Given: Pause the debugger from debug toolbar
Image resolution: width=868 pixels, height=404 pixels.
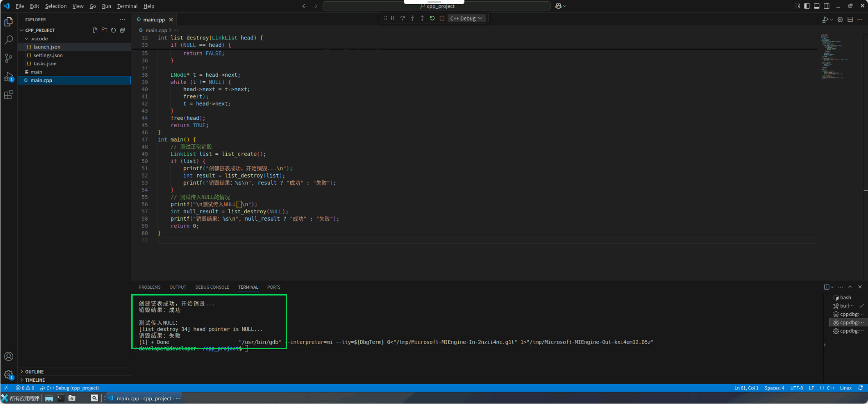Looking at the screenshot, I should pos(393,18).
